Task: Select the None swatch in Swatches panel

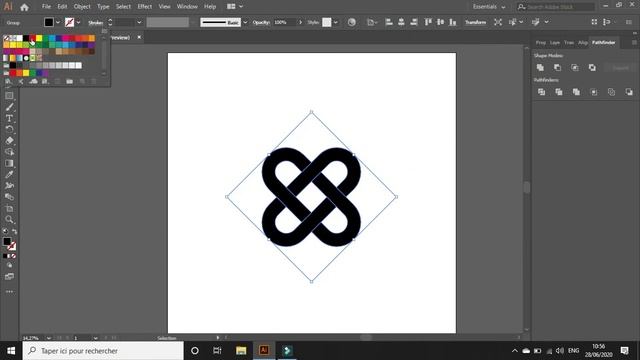Action: 6,38
